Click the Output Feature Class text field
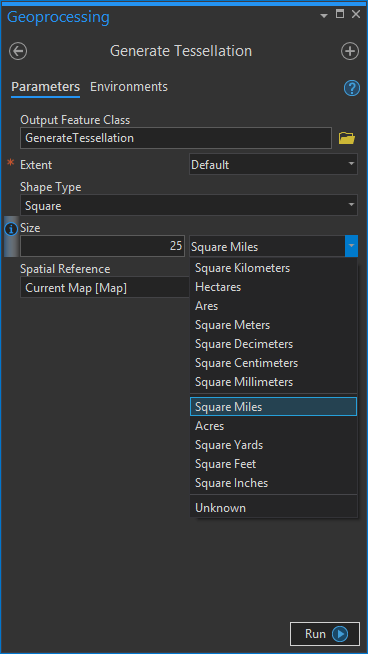The width and height of the screenshot is (368, 654). click(176, 138)
